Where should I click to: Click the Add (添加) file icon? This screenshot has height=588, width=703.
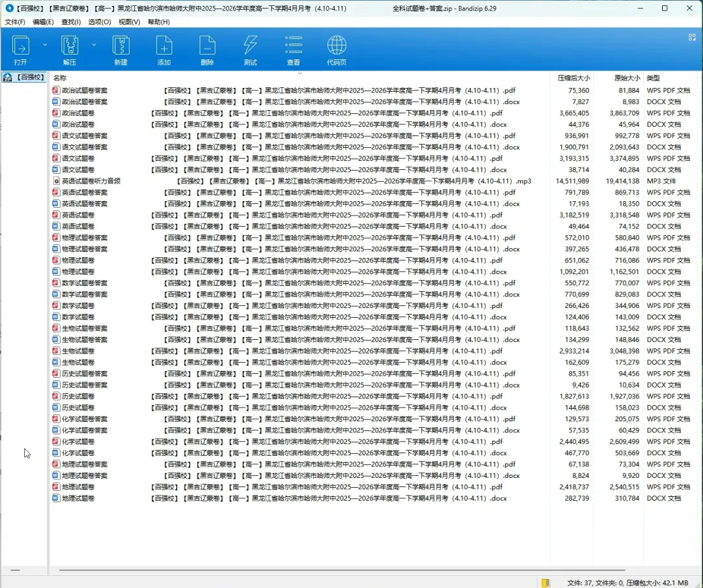pyautogui.click(x=164, y=49)
